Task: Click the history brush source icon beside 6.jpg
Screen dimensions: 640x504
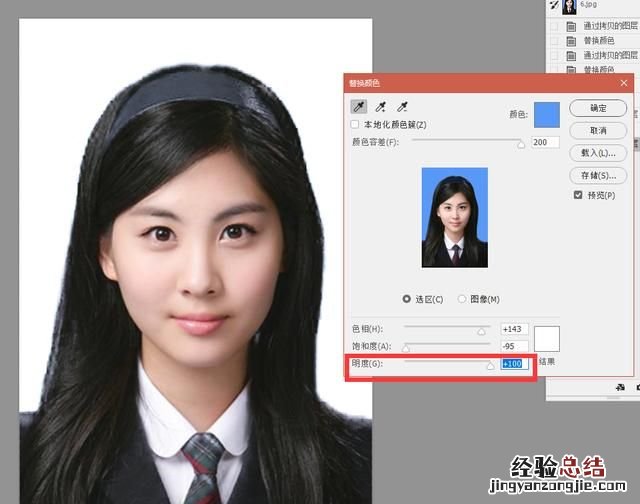Action: click(554, 5)
